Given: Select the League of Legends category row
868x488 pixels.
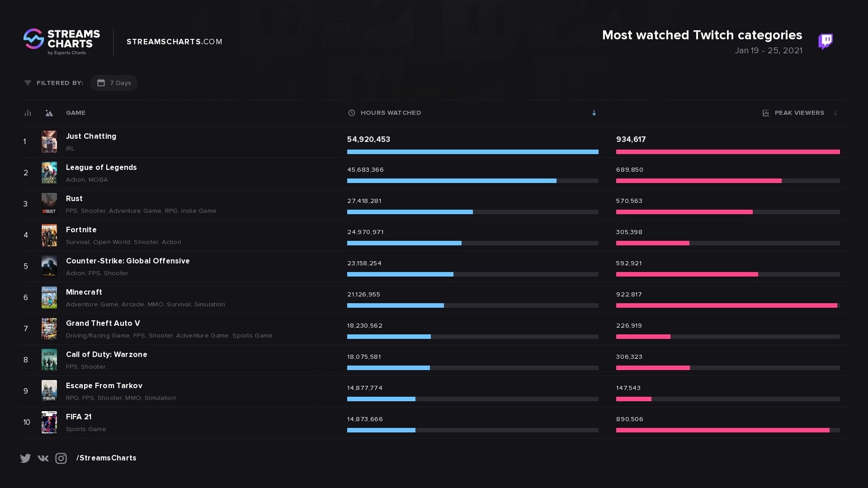Looking at the screenshot, I should coord(434,173).
